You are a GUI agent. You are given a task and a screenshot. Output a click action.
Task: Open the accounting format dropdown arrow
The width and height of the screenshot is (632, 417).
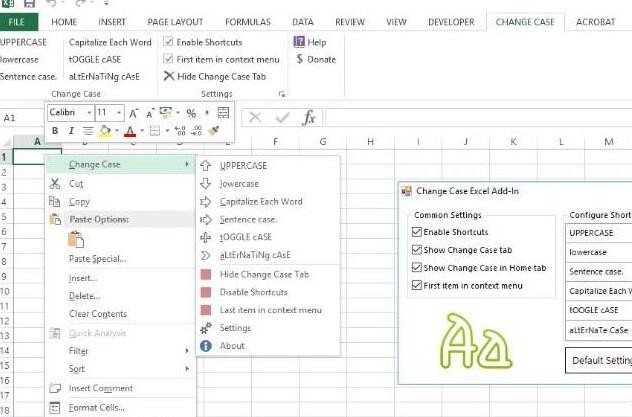click(x=177, y=113)
